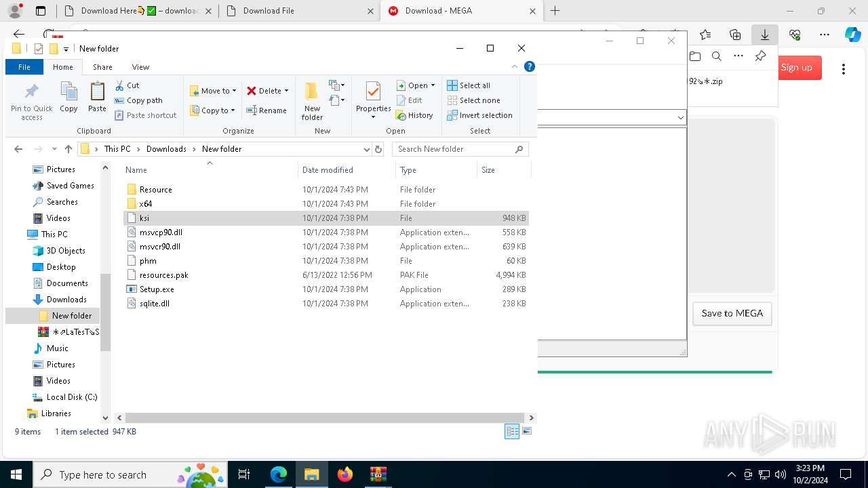868x488 pixels.
Task: Switch to the View ribbon tab
Action: pos(140,67)
